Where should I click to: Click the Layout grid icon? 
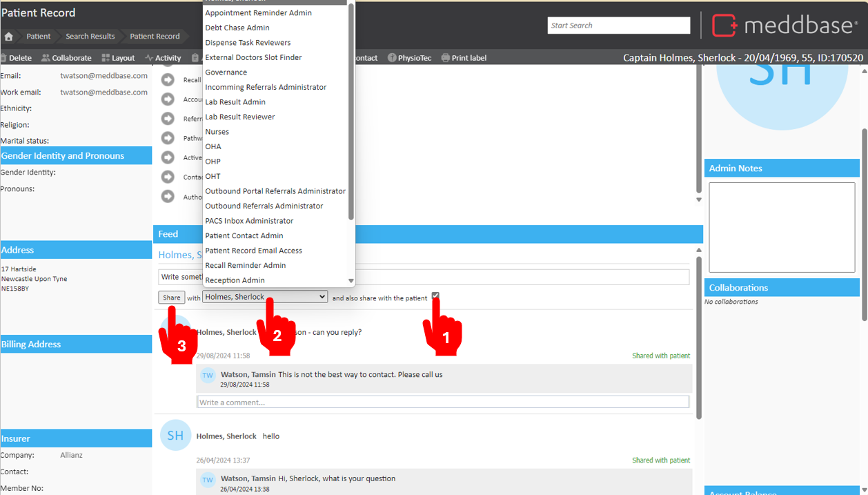tap(106, 58)
